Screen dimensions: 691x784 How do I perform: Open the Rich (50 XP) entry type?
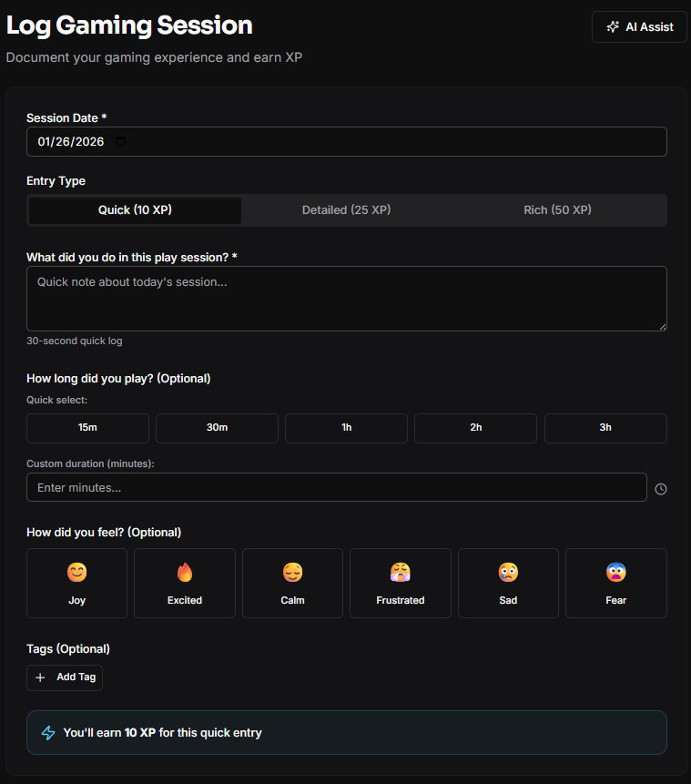(557, 210)
